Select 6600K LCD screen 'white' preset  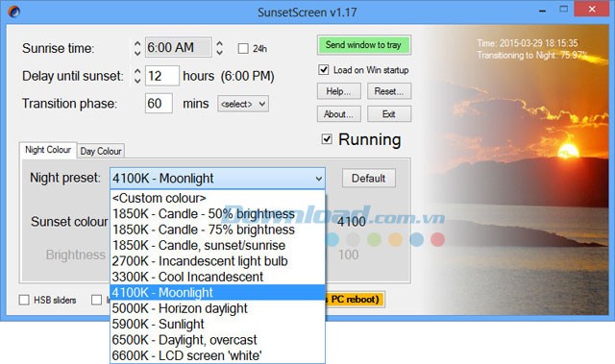point(218,355)
